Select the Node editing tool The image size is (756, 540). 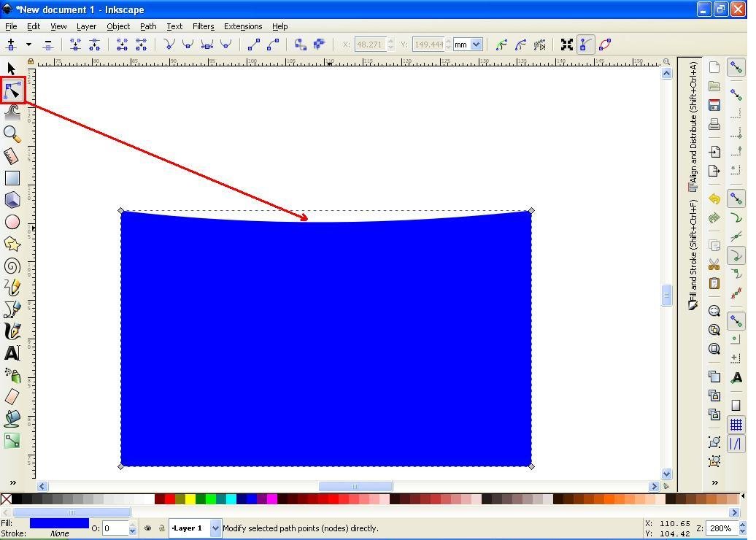click(x=12, y=89)
